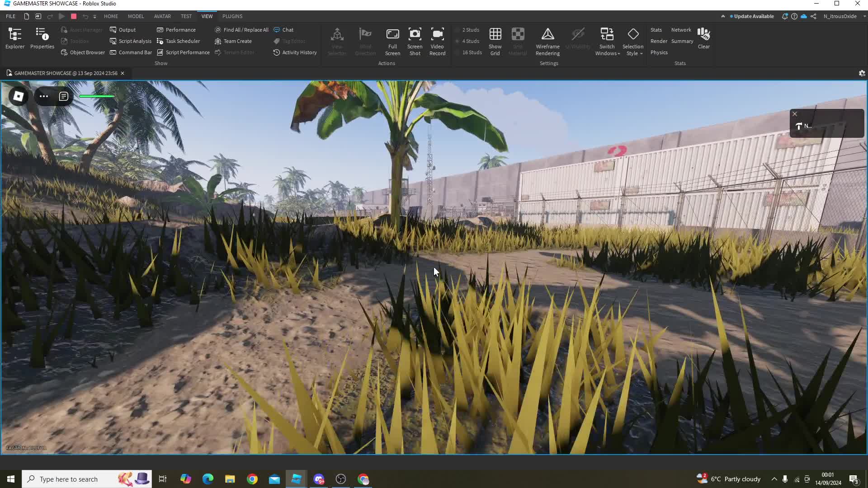The width and height of the screenshot is (868, 488).
Task: Open the FILE menu
Action: [x=10, y=16]
